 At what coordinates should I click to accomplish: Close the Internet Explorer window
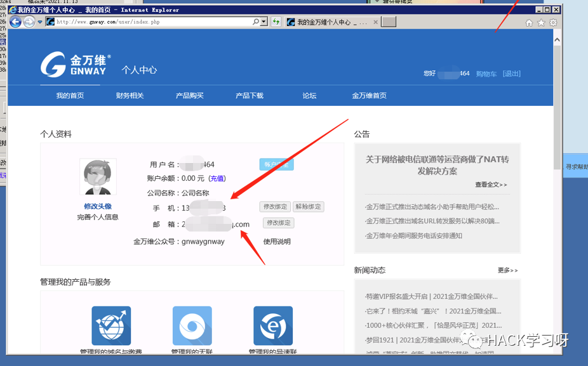click(x=556, y=10)
